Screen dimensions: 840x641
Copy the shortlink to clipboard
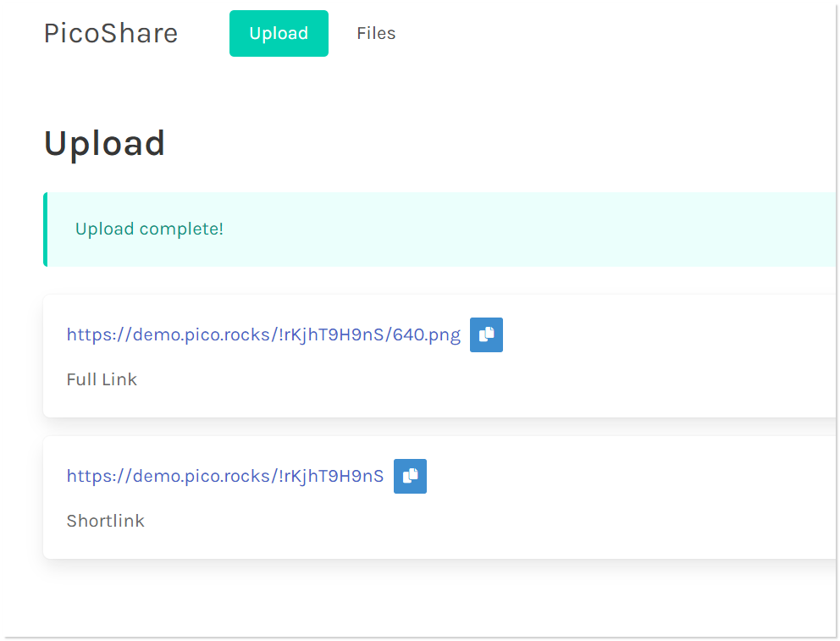point(410,476)
